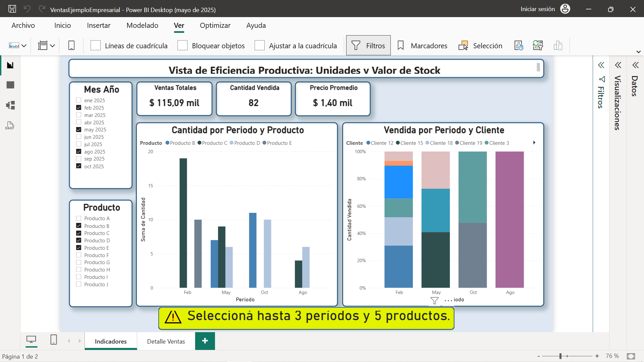
Task: Expand the Visualizaciones pane chevron
Action: click(618, 65)
